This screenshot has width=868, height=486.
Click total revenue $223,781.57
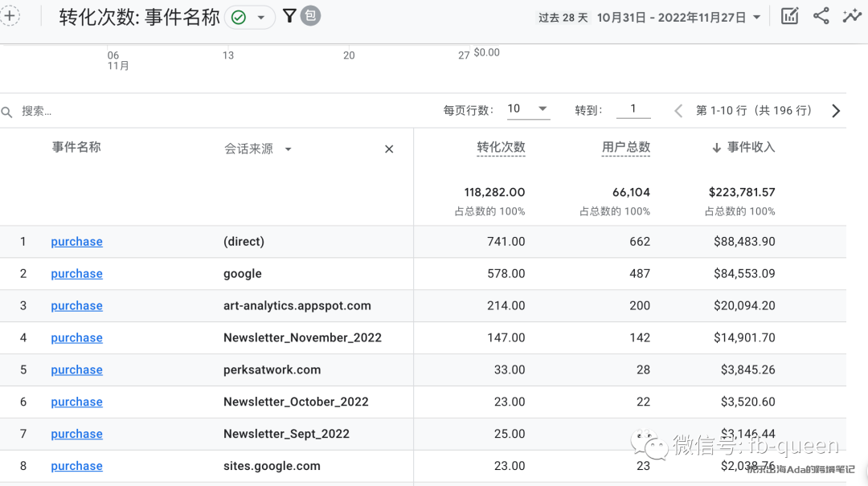pyautogui.click(x=742, y=193)
